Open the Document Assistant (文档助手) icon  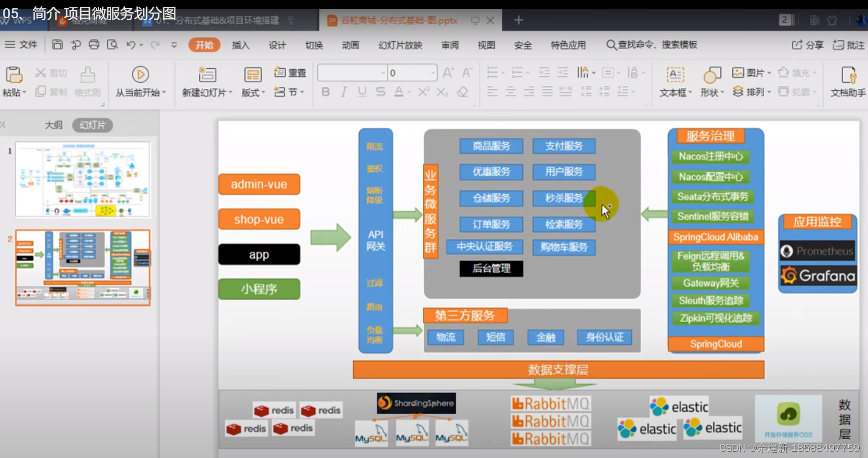[849, 75]
